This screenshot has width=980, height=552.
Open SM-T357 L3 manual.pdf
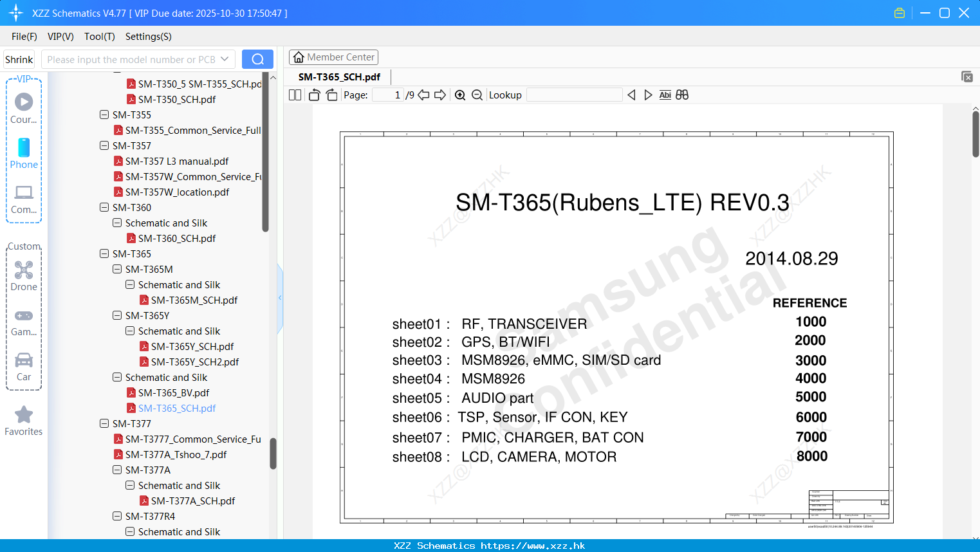click(177, 161)
